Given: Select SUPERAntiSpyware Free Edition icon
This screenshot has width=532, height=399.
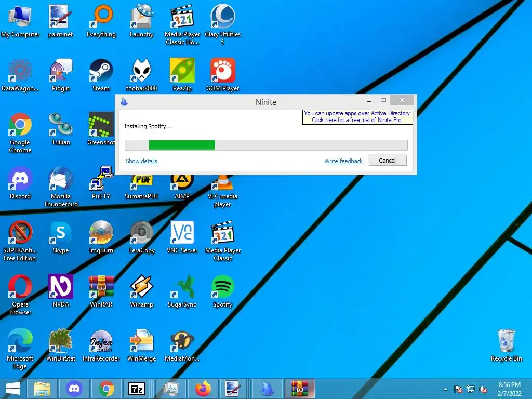Looking at the screenshot, I should 20,241.
